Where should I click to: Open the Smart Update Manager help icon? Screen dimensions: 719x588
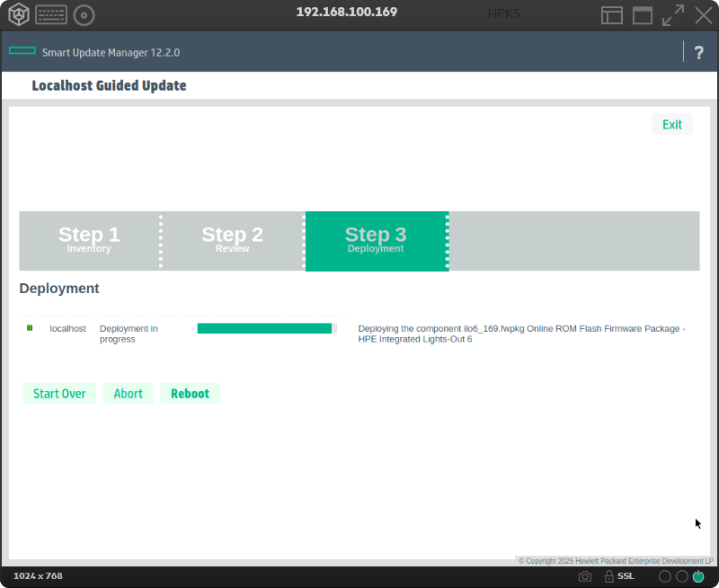point(698,52)
